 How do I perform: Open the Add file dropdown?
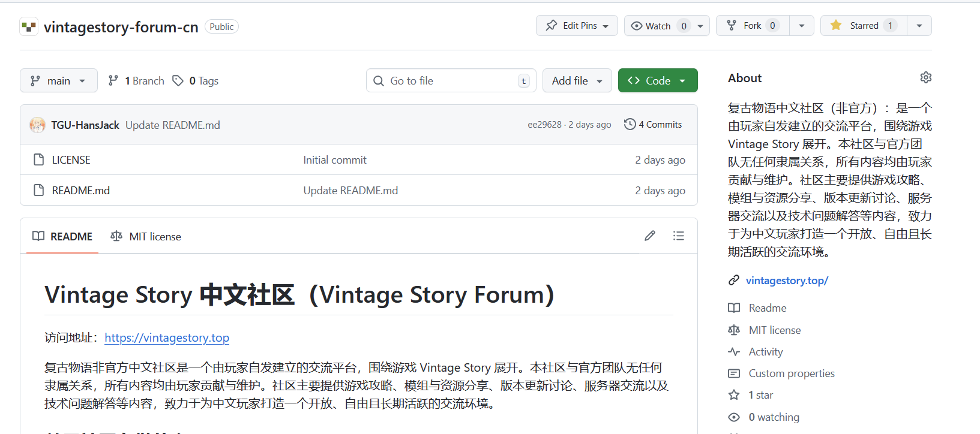point(577,80)
